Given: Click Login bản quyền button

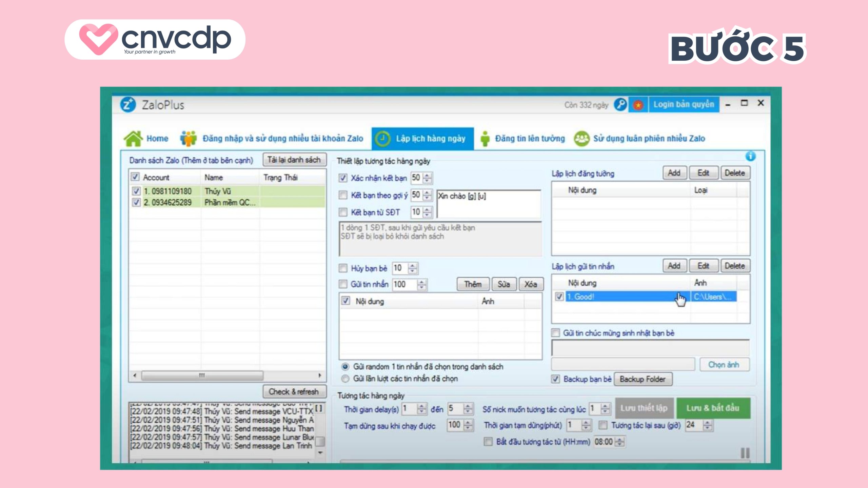Looking at the screenshot, I should coord(684,104).
